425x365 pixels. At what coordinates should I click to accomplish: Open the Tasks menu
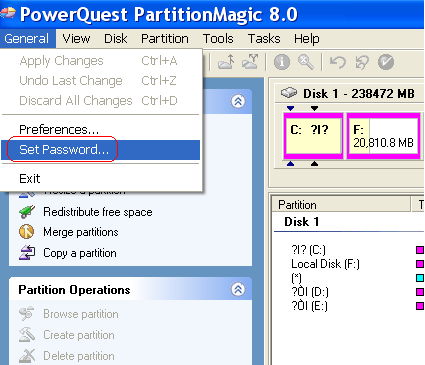coord(264,39)
